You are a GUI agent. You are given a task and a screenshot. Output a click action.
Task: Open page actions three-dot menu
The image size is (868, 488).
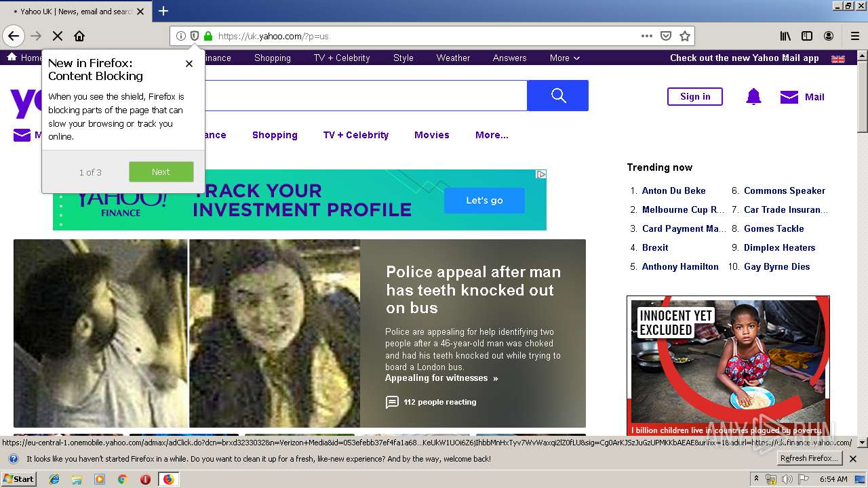[x=647, y=36]
